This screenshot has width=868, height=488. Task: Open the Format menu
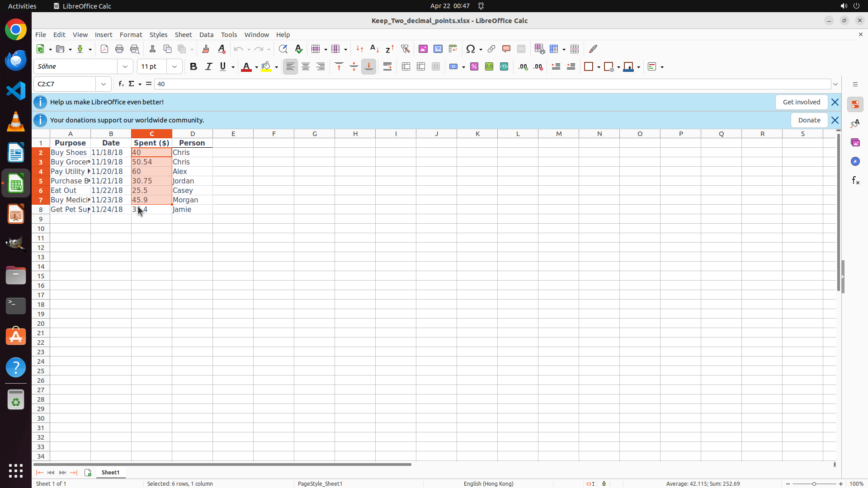pos(131,35)
